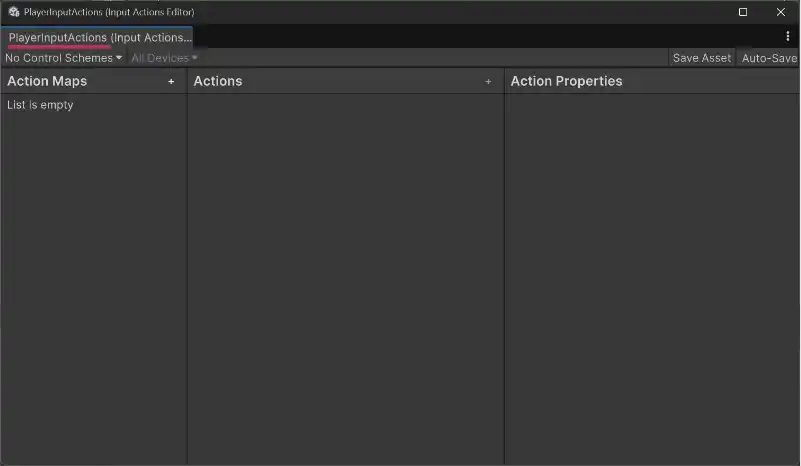
Task: Click the Action Maps panel header
Action: pyautogui.click(x=47, y=82)
